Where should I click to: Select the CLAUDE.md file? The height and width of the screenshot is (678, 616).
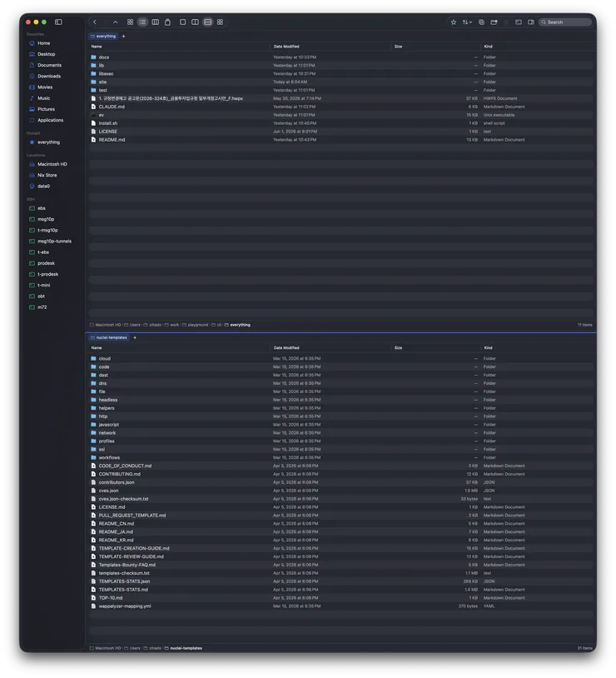click(341, 107)
